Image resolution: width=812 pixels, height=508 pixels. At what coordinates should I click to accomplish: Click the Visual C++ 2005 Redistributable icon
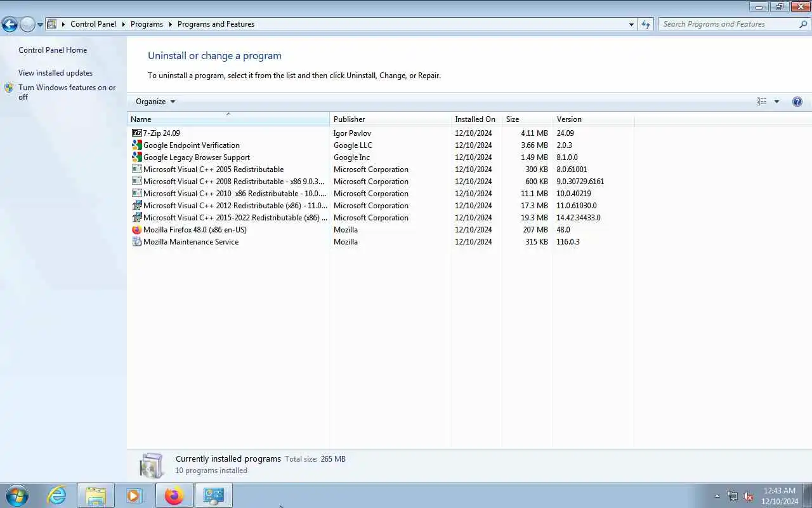coord(136,170)
